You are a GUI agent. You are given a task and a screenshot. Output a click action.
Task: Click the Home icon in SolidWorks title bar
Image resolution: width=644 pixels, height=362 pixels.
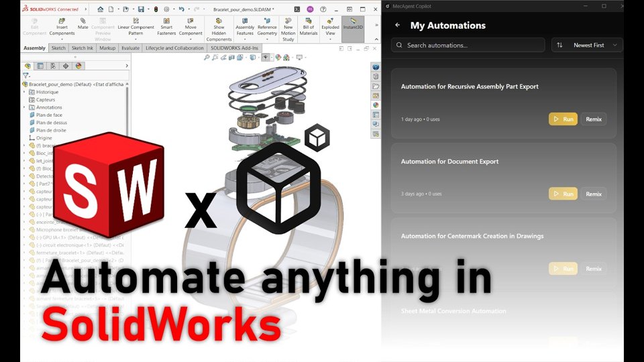(x=100, y=9)
